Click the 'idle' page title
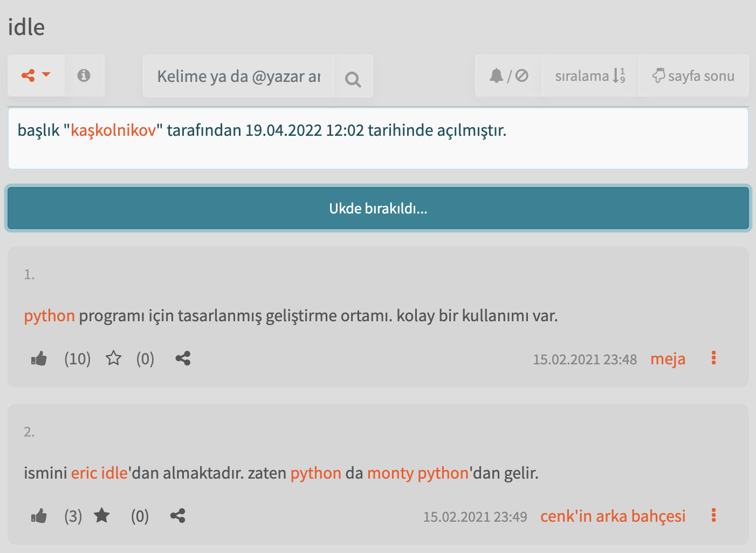Viewport: 756px width, 553px height. coord(26,27)
